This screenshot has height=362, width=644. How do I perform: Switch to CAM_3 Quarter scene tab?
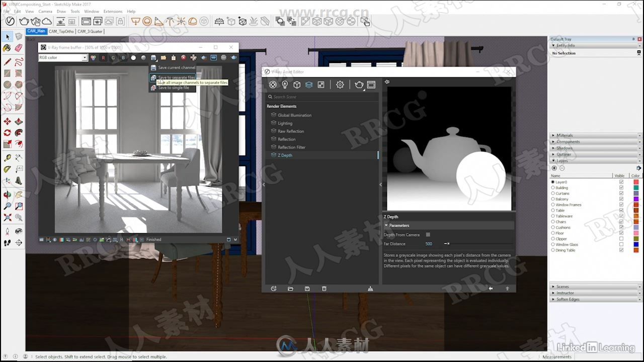click(90, 31)
